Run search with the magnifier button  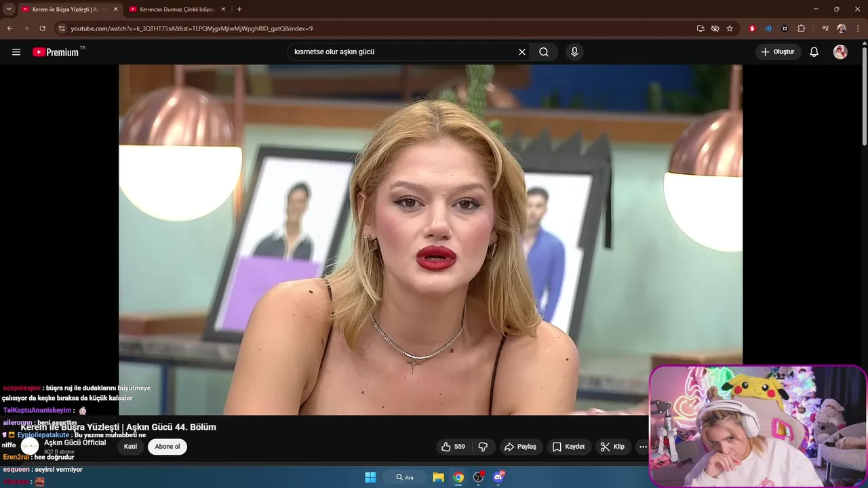click(x=544, y=52)
